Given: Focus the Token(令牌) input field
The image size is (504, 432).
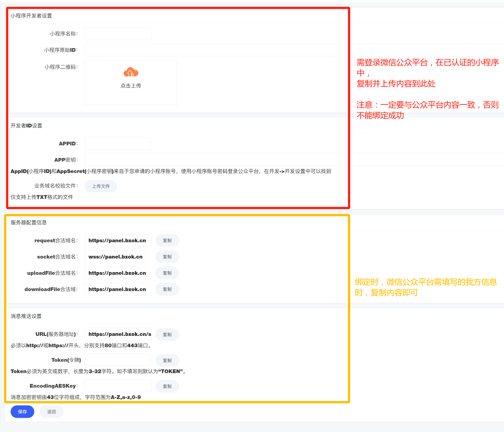Looking at the screenshot, I should pos(118,360).
